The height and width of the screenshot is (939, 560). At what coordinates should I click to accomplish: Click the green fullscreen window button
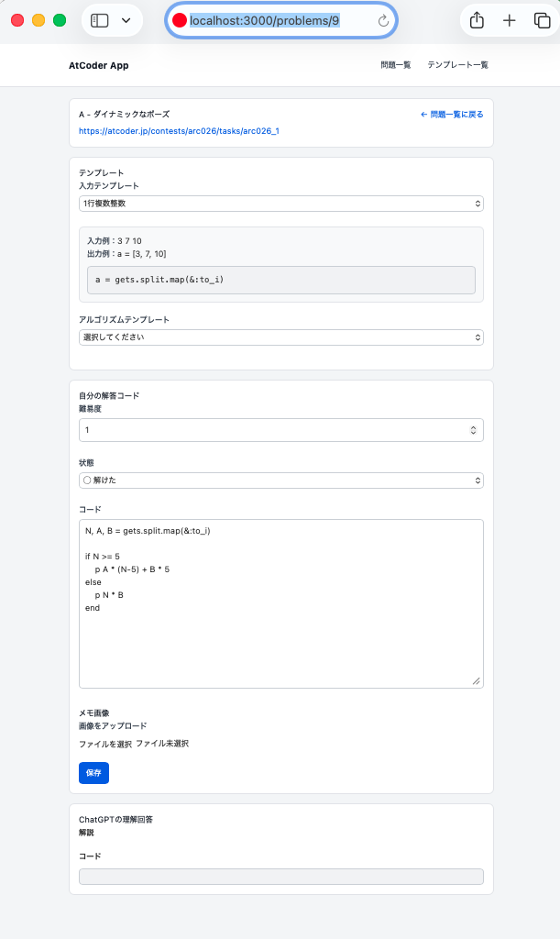coord(60,20)
